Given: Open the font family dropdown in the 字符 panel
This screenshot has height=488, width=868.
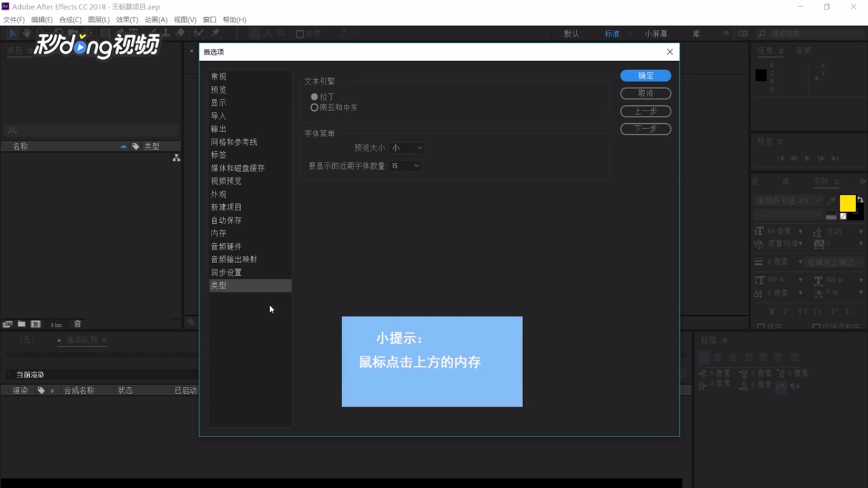Looking at the screenshot, I should tap(788, 200).
